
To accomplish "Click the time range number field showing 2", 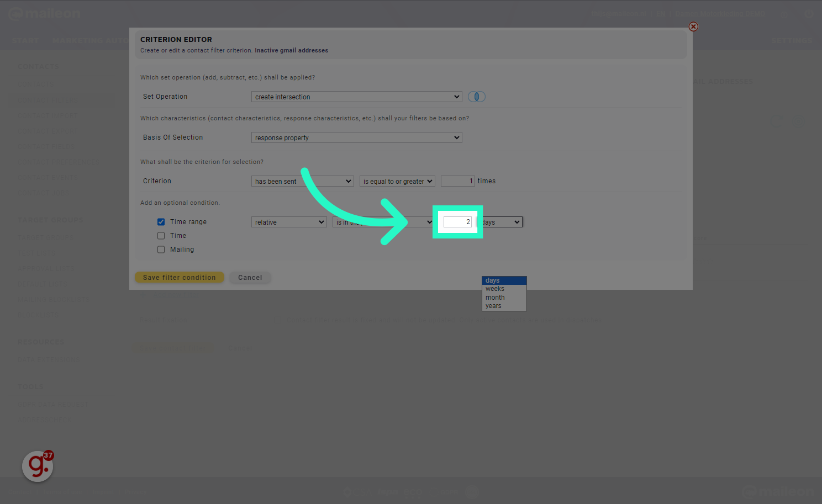I will tap(457, 222).
